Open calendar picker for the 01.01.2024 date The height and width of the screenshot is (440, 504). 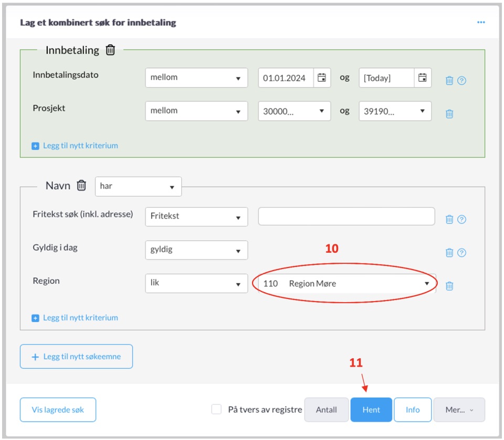[x=322, y=78]
